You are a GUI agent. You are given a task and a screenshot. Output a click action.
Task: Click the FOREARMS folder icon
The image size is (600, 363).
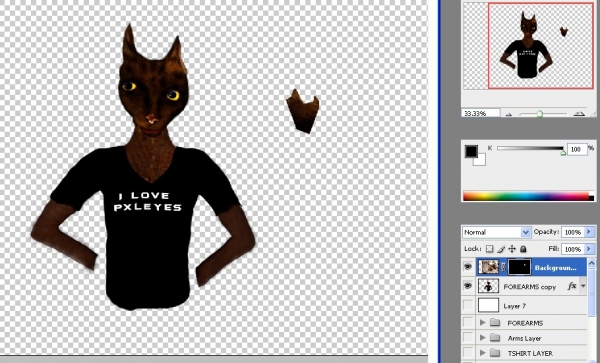tap(495, 322)
